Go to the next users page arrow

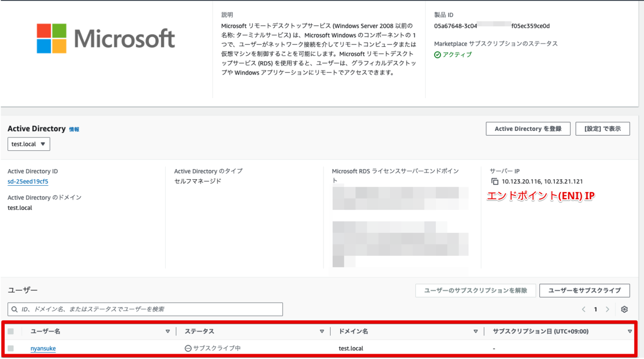608,309
